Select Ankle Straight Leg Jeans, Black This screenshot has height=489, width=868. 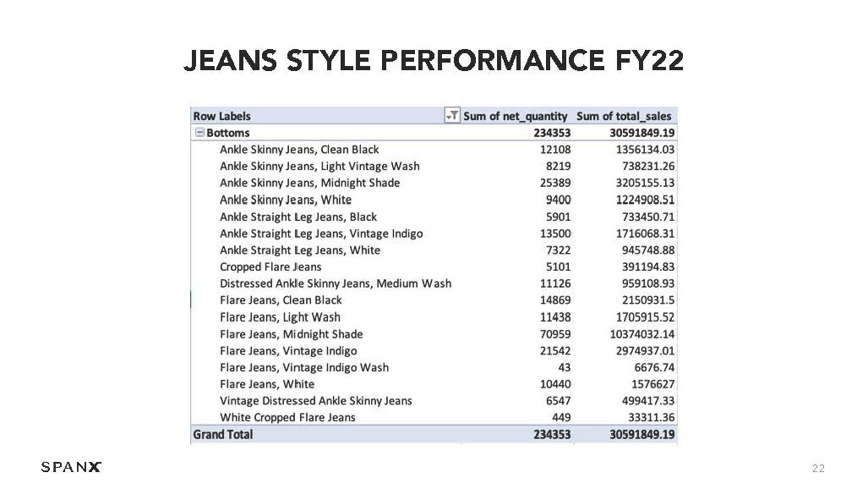(x=298, y=217)
